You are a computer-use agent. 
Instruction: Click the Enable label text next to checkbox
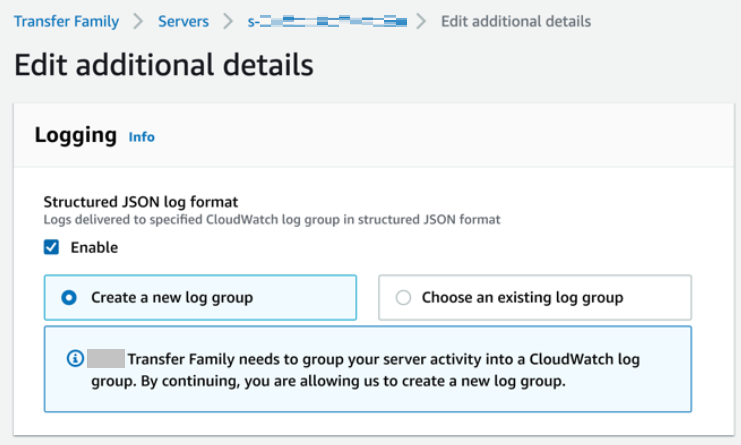[94, 247]
